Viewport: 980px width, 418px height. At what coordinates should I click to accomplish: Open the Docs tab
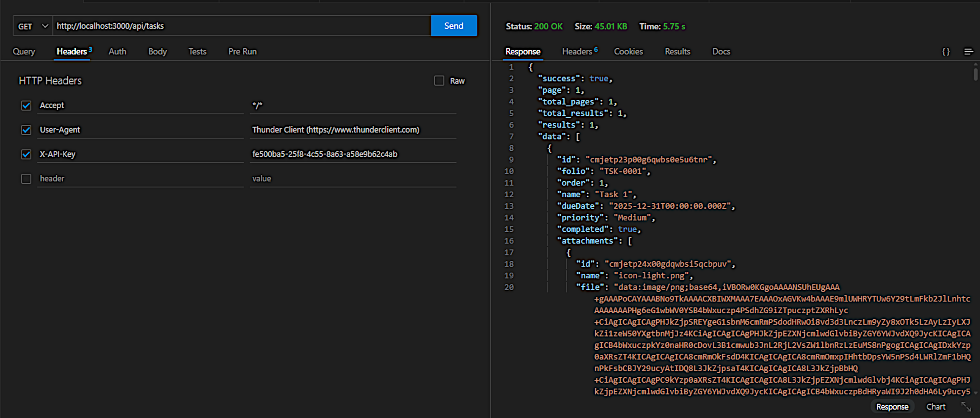tap(721, 52)
